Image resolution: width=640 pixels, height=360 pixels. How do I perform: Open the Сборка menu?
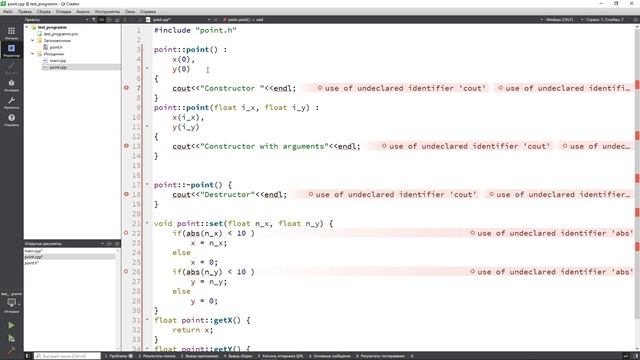pyautogui.click(x=44, y=11)
